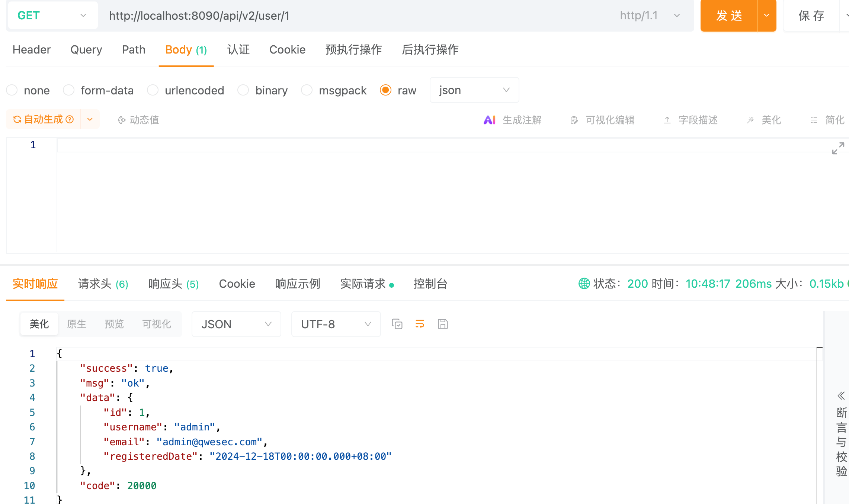The image size is (849, 504).
Task: Click the 可视化编辑 label
Action: click(x=610, y=120)
